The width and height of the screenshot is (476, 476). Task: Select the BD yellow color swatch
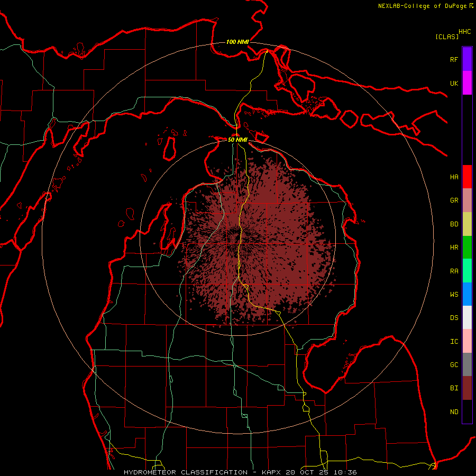coord(467,224)
